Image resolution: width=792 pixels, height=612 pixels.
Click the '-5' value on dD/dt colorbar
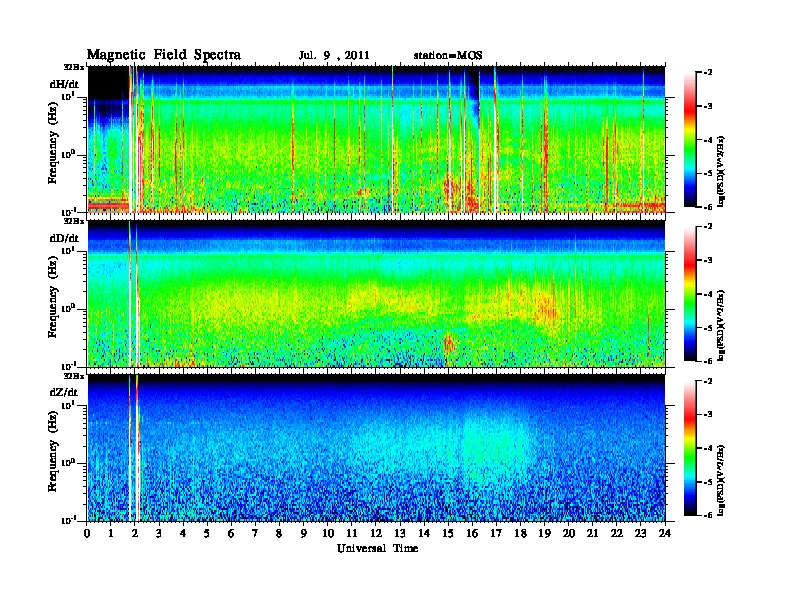click(708, 327)
